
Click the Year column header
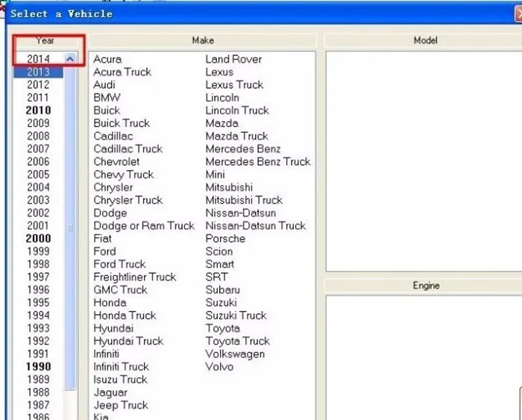point(45,40)
